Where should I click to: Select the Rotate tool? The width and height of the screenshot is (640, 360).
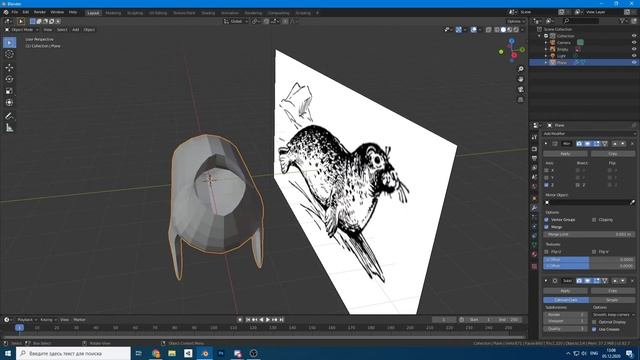(9, 79)
